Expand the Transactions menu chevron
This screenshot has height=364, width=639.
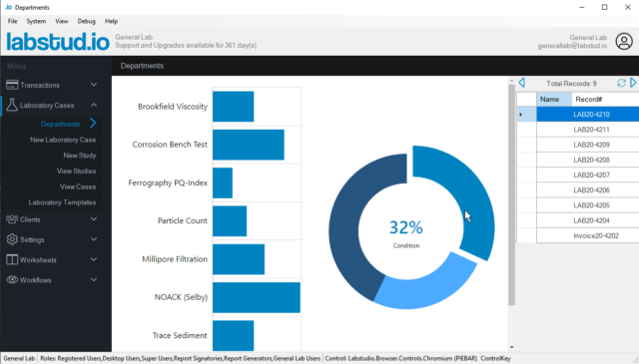94,85
